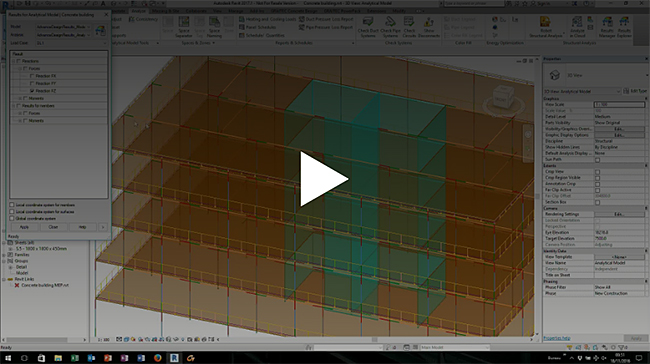Click Close in the Results dialog
650x364 pixels.
point(53,227)
